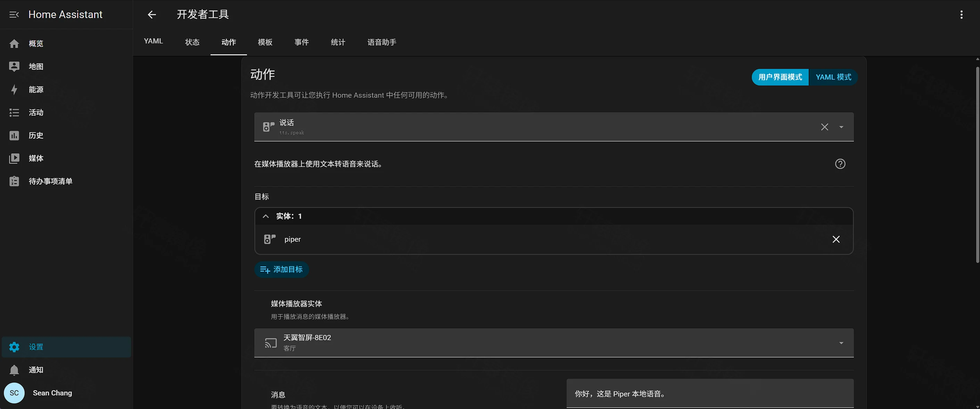Switch to the YAML tab

[153, 41]
